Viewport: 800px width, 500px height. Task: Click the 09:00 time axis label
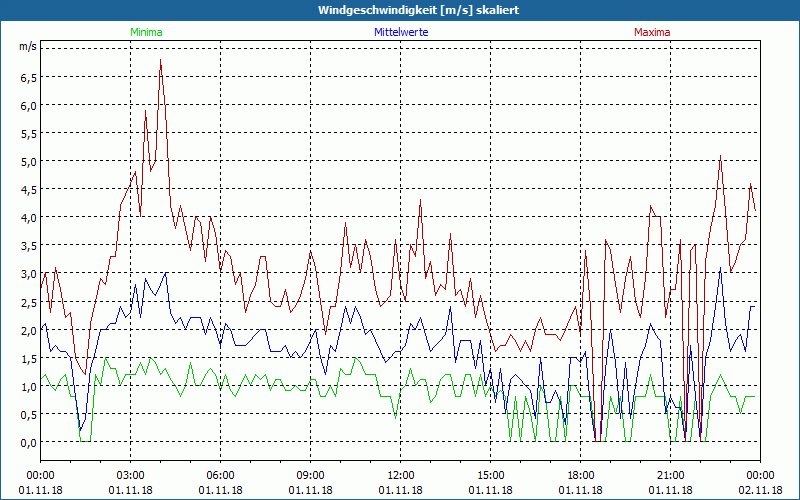tap(310, 476)
